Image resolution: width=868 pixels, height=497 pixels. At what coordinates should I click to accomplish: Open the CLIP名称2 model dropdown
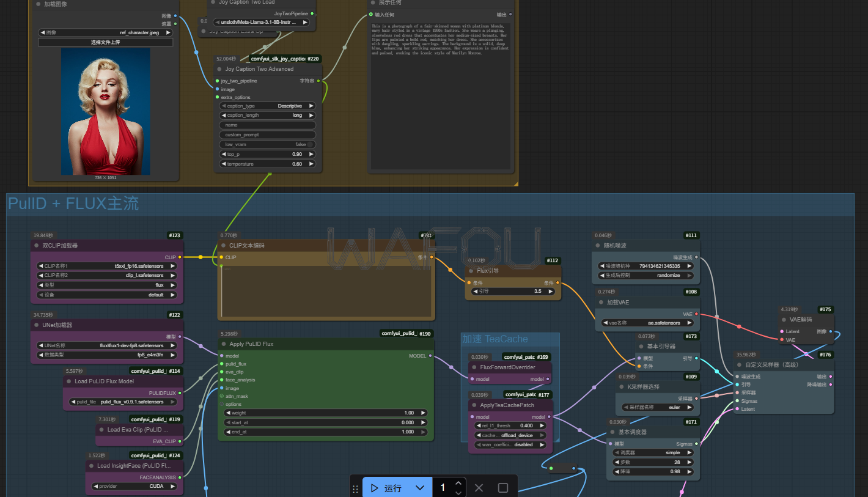click(x=107, y=276)
